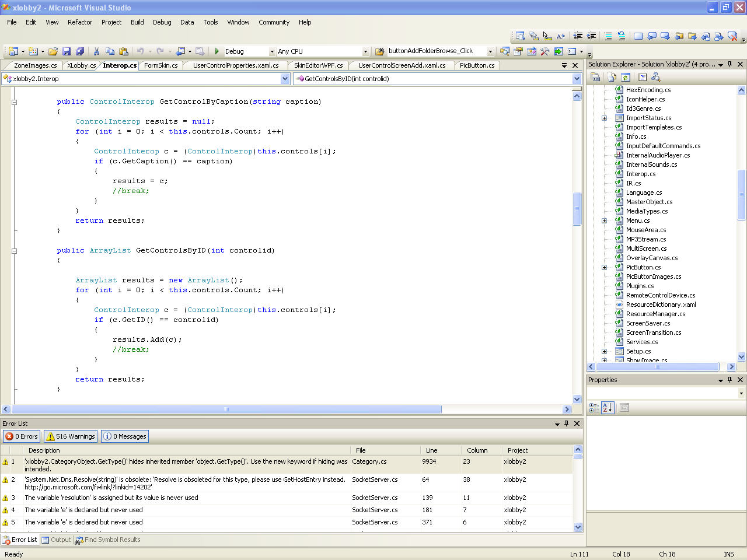This screenshot has width=747, height=560.
Task: Click the code editor vertical scrollbar thumb
Action: tap(577, 209)
